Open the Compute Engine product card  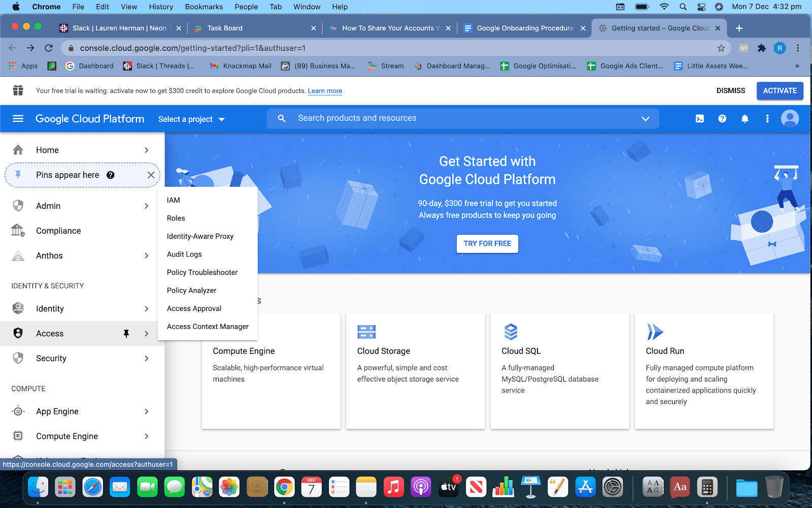click(x=271, y=371)
